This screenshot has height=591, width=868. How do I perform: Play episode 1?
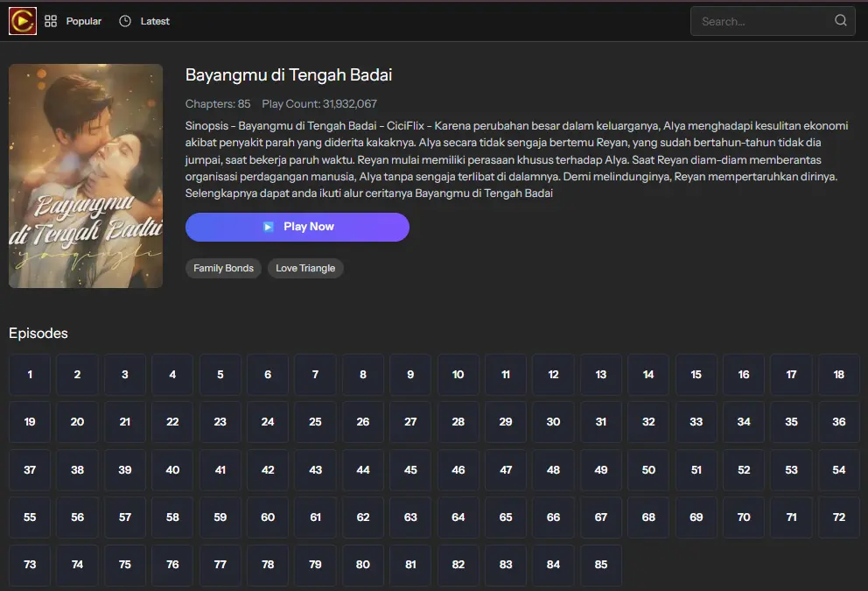(29, 374)
